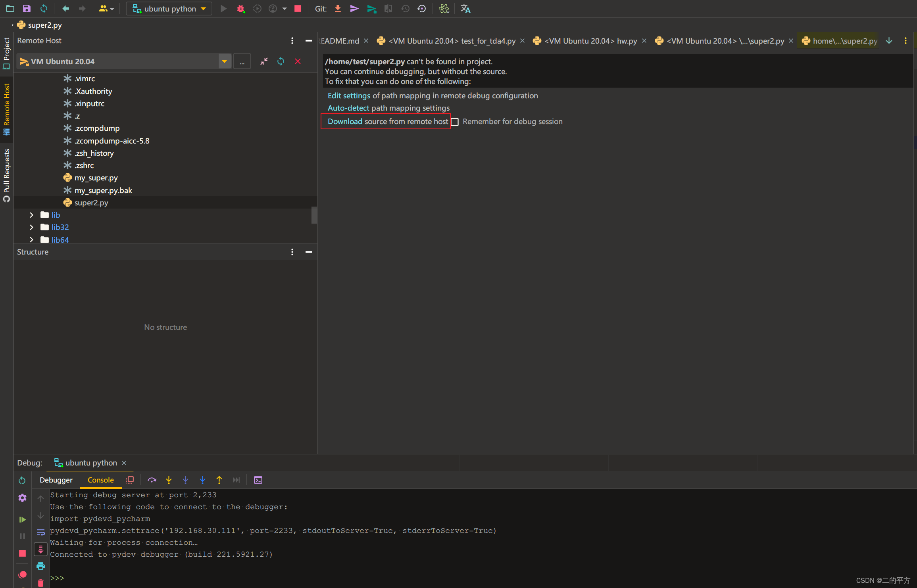This screenshot has height=588, width=917.
Task: Select my_super.py in remote file tree
Action: [x=96, y=178]
